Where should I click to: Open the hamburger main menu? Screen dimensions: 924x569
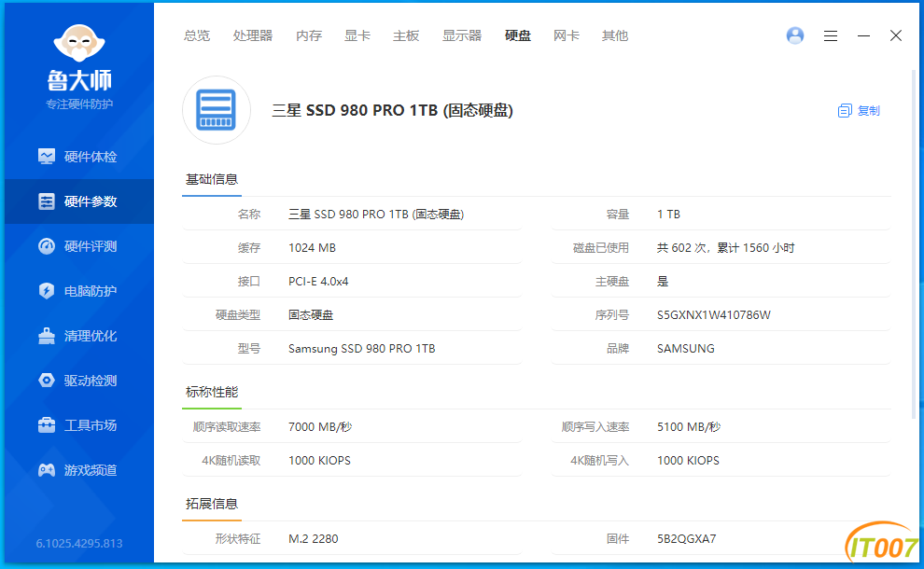[x=831, y=36]
